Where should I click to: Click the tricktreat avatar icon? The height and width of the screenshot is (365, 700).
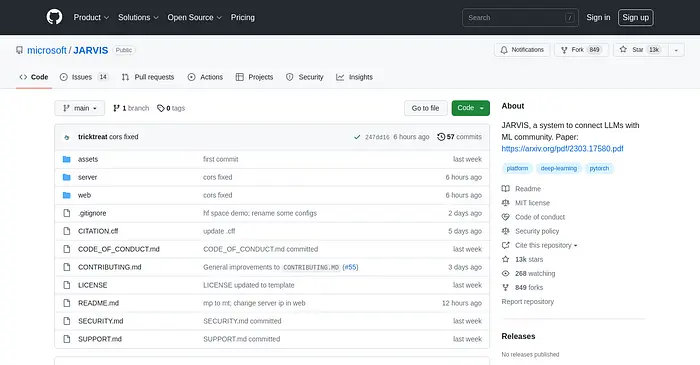point(67,137)
